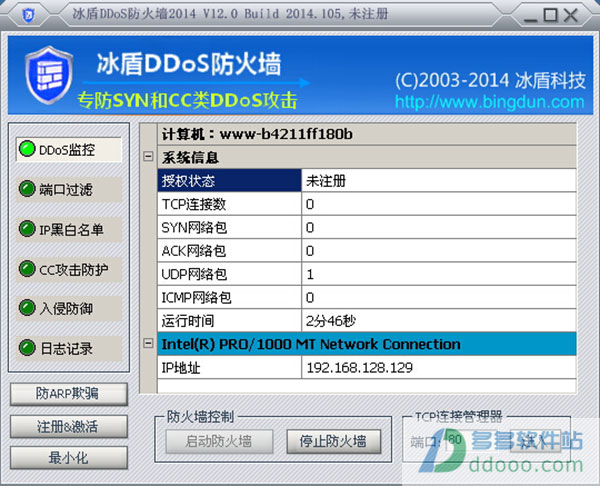This screenshot has height=486, width=600.
Task: Open 注册&激活 dialog
Action: pos(68,426)
